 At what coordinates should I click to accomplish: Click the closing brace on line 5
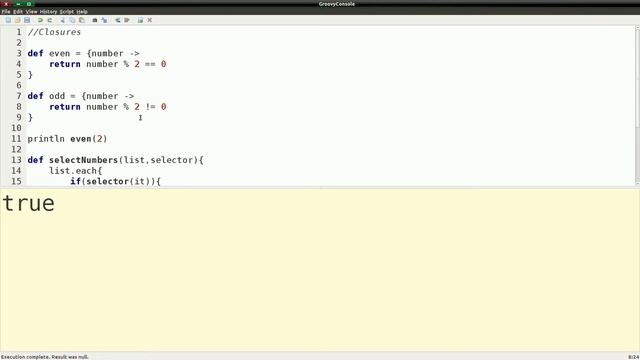click(x=30, y=75)
